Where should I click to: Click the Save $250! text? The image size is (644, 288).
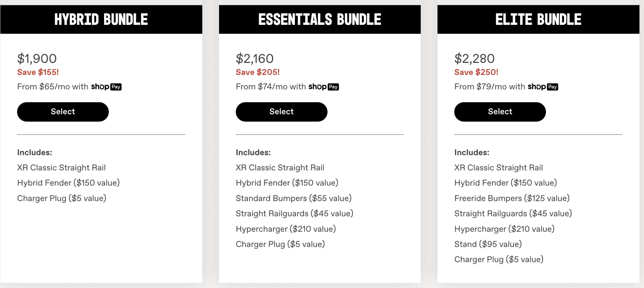point(476,72)
